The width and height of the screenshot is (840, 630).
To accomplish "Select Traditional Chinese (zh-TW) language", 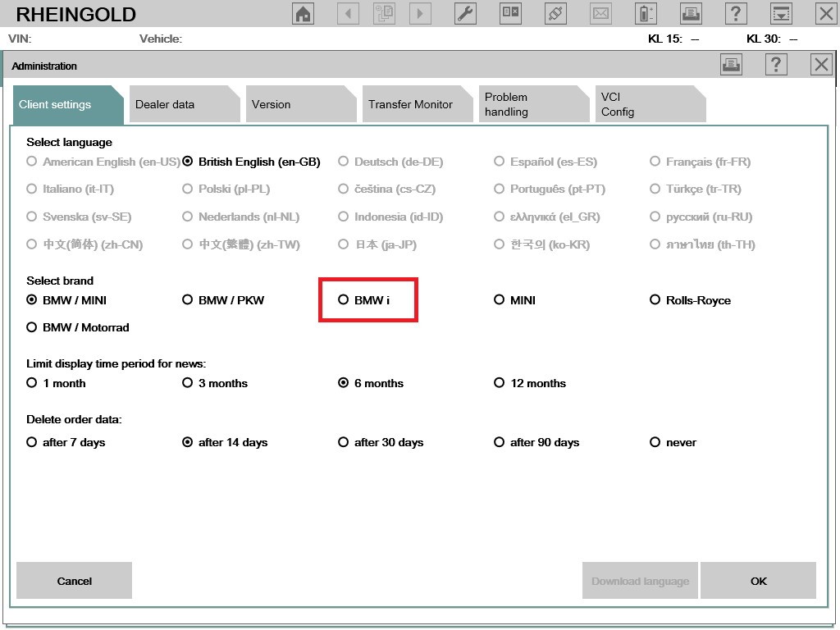I will click(241, 244).
